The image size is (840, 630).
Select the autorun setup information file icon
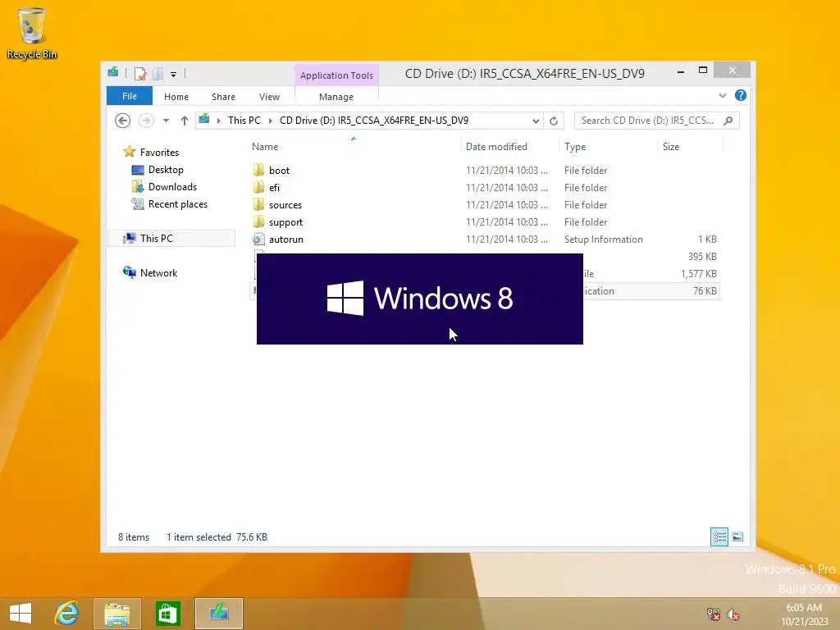[258, 239]
